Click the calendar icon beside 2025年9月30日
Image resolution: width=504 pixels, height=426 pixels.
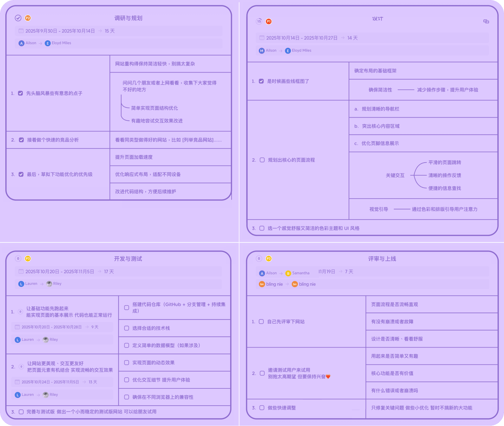(x=20, y=31)
